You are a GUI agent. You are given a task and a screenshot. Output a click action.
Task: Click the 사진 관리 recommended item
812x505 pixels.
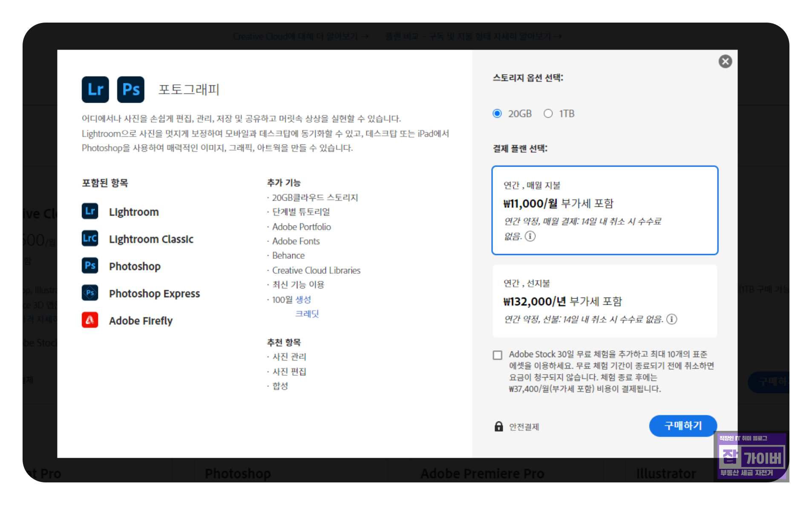(x=289, y=357)
